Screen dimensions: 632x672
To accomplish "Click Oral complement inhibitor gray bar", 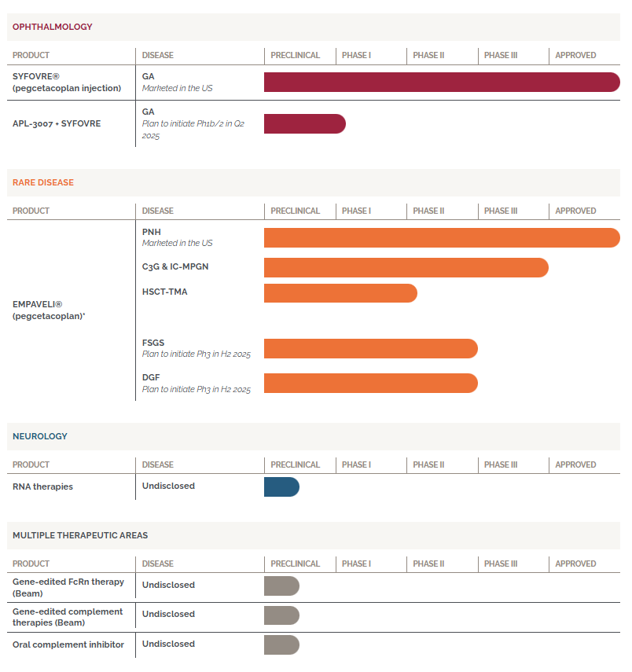I will click(x=281, y=645).
